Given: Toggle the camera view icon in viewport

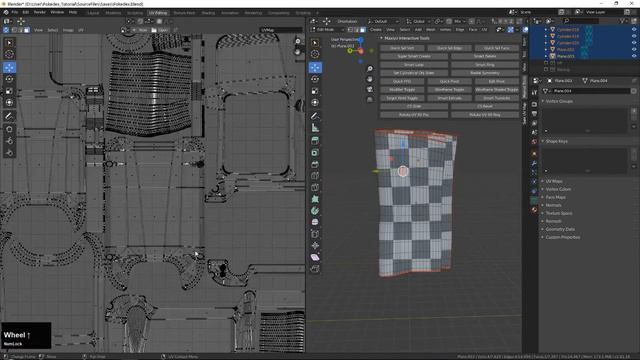Looking at the screenshot, I should (370, 89).
